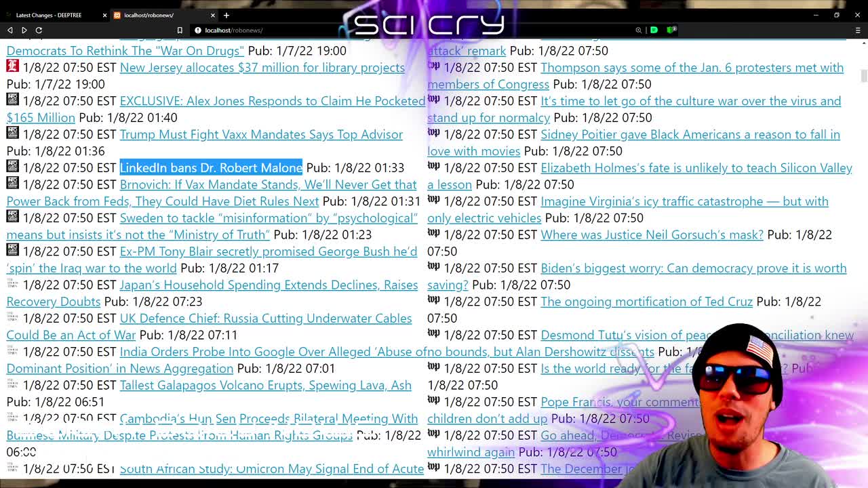Open 'attack' remark article link

pos(467,51)
